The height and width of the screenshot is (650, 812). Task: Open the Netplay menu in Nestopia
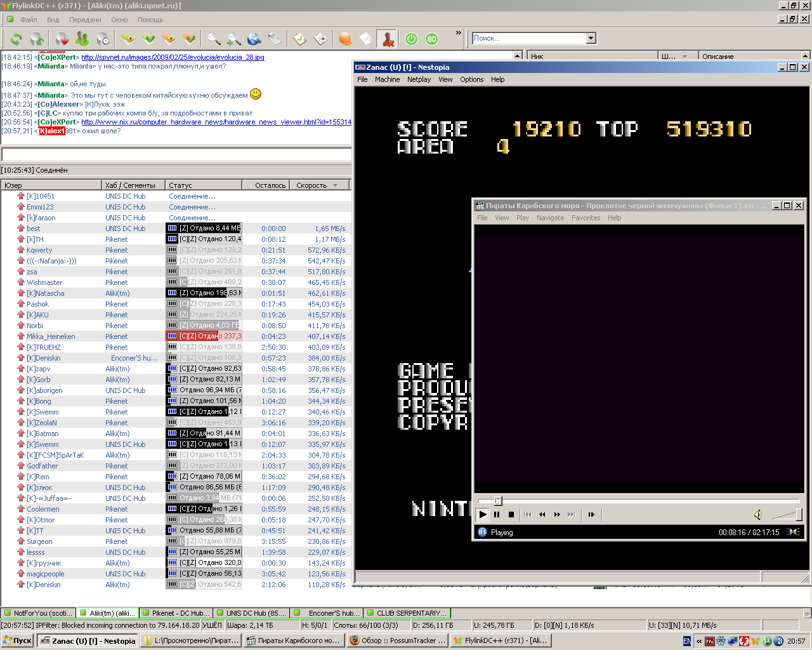pyautogui.click(x=419, y=79)
